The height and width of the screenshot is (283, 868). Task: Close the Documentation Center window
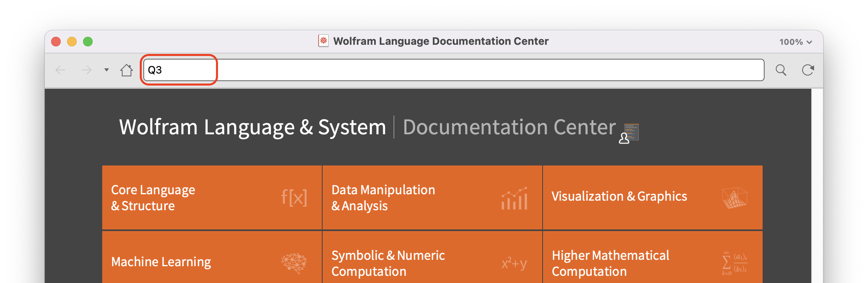[56, 42]
